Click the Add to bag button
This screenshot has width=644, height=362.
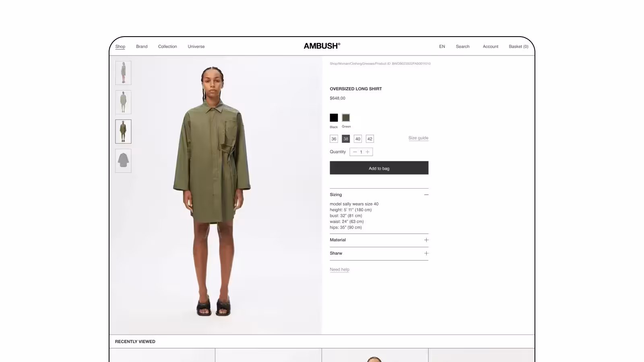click(x=379, y=168)
